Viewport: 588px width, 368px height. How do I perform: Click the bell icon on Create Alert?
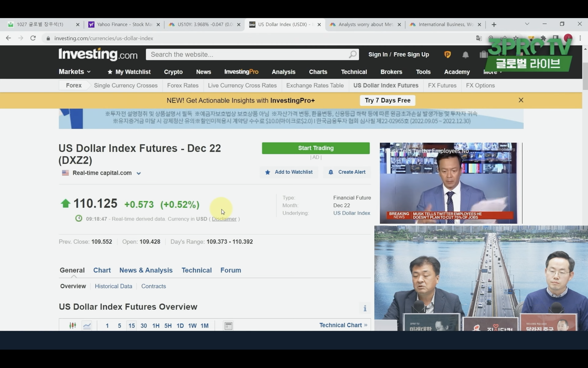(x=331, y=172)
